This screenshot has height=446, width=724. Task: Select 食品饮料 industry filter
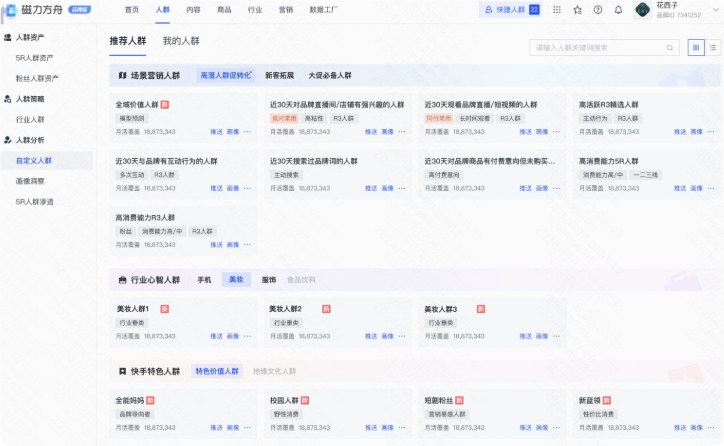click(x=301, y=280)
